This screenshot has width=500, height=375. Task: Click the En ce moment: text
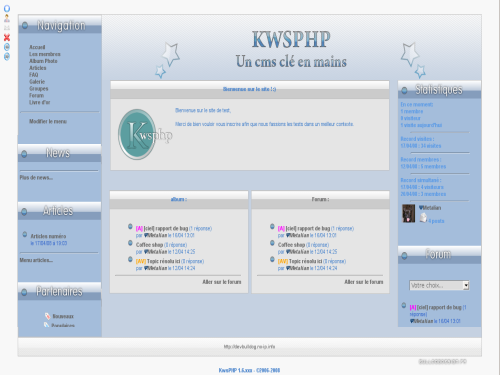417,104
